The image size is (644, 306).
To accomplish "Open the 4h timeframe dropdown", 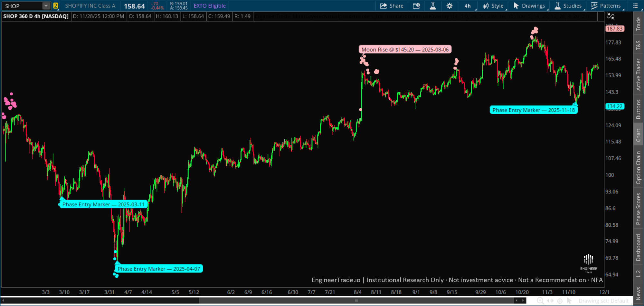I will [x=468, y=6].
